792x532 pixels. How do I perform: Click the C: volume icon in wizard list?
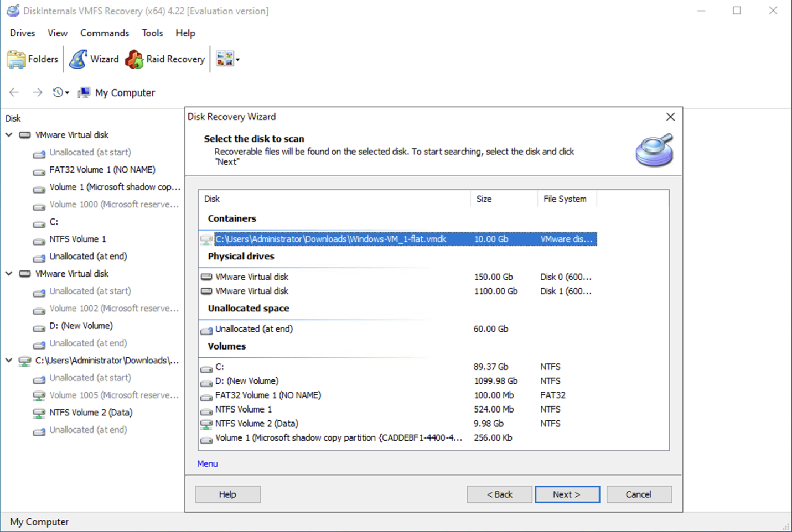206,368
